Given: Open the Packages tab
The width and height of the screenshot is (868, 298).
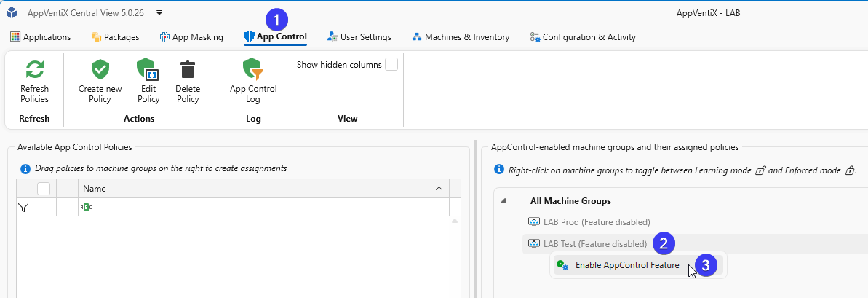Looking at the screenshot, I should [115, 37].
